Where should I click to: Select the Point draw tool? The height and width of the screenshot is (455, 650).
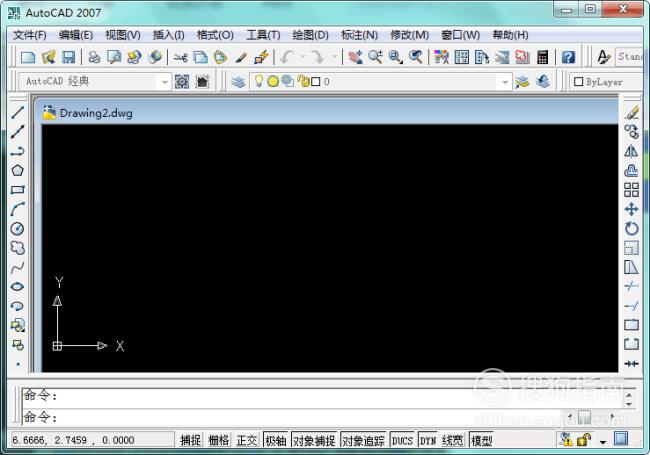click(17, 364)
